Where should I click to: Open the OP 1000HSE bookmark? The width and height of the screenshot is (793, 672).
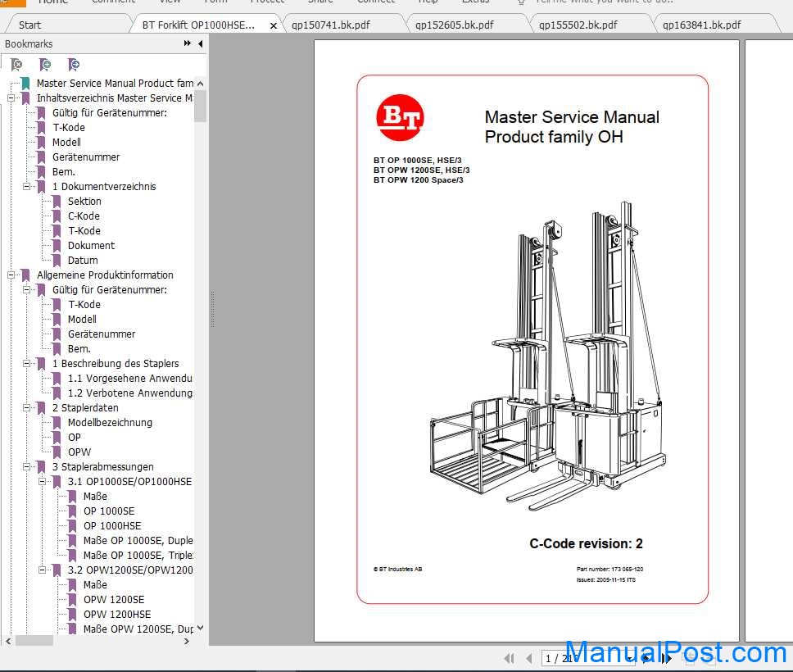click(x=112, y=526)
